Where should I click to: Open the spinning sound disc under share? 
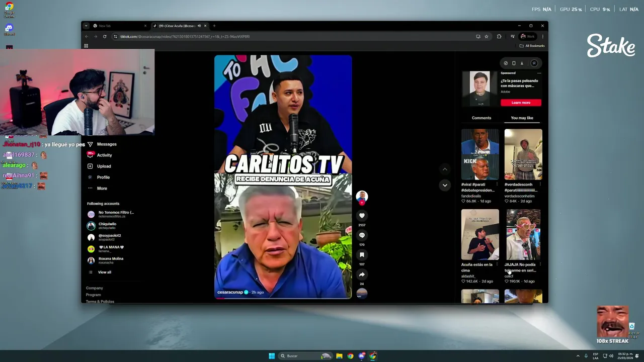point(362,293)
